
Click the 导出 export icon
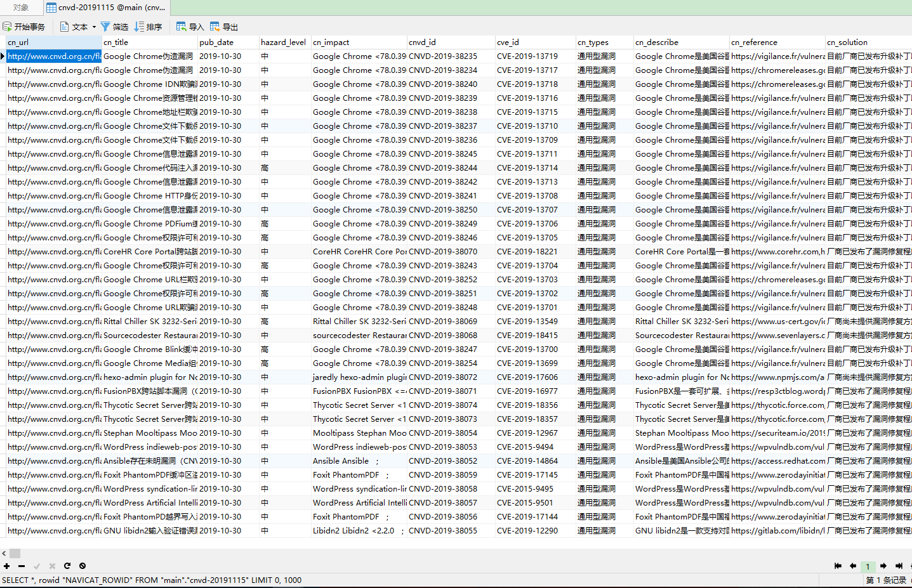[x=215, y=27]
